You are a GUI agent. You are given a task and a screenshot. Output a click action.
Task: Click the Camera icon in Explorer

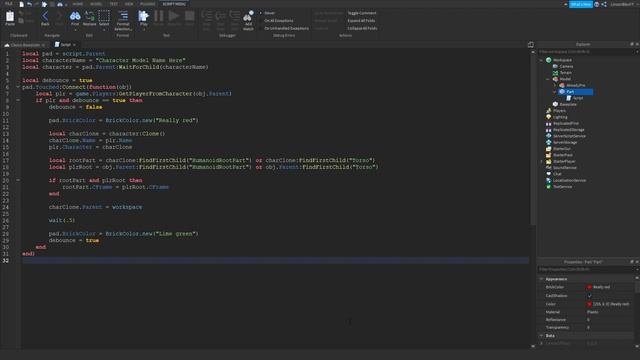tap(555, 66)
